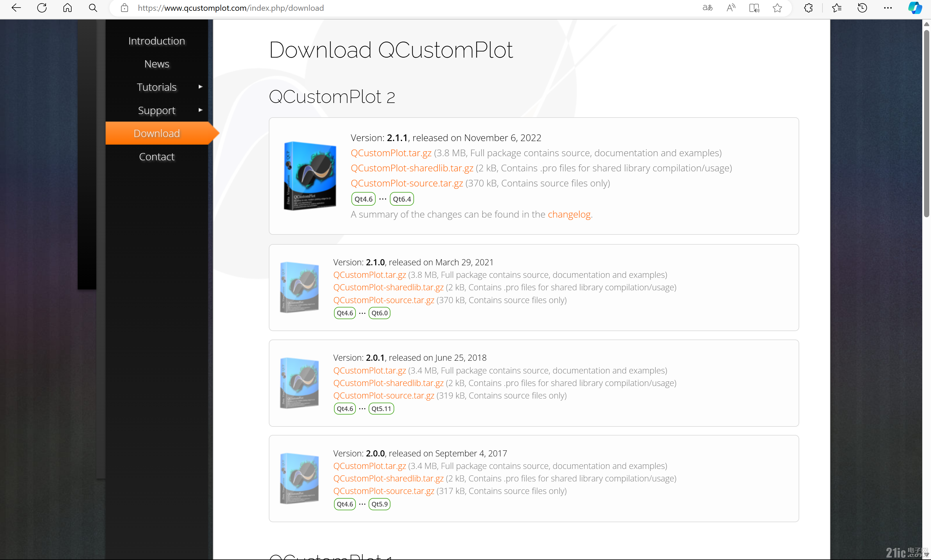Image resolution: width=931 pixels, height=560 pixels.
Task: Go back using the browser back arrow
Action: pos(16,8)
